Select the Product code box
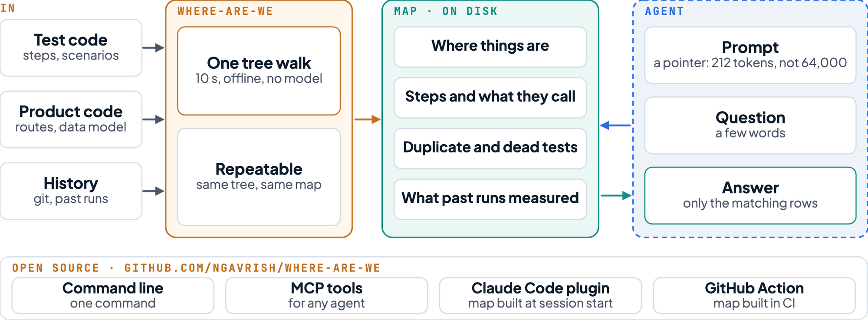The image size is (868, 321). pos(71,119)
